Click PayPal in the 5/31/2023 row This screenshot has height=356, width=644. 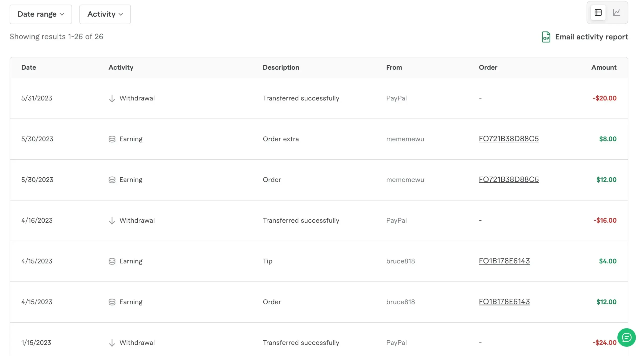click(396, 98)
